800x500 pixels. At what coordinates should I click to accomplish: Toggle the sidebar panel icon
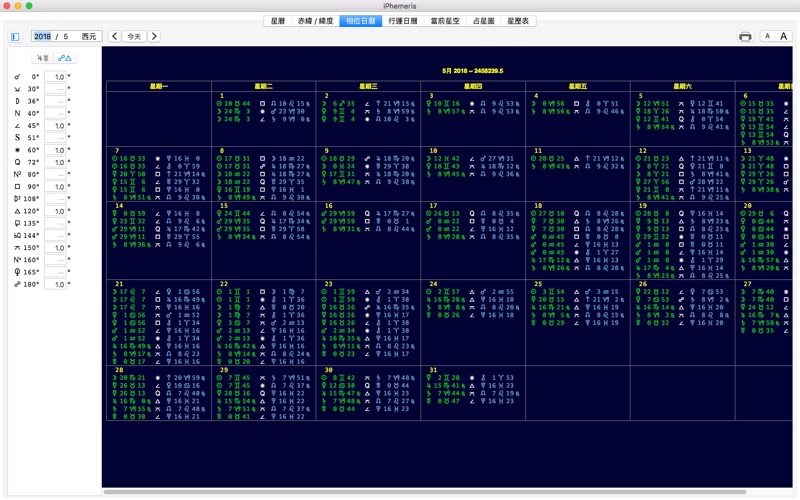[x=15, y=37]
